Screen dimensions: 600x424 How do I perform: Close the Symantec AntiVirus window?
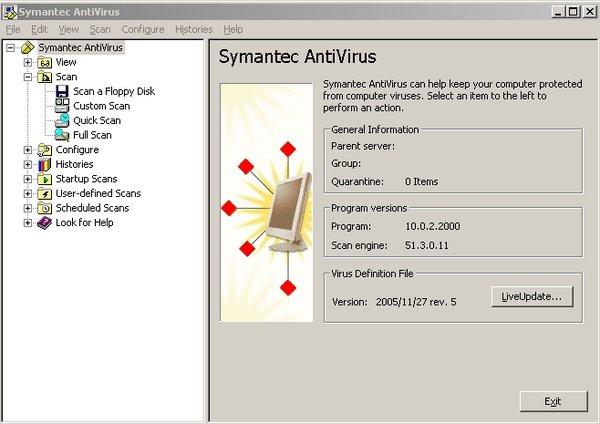pyautogui.click(x=590, y=12)
